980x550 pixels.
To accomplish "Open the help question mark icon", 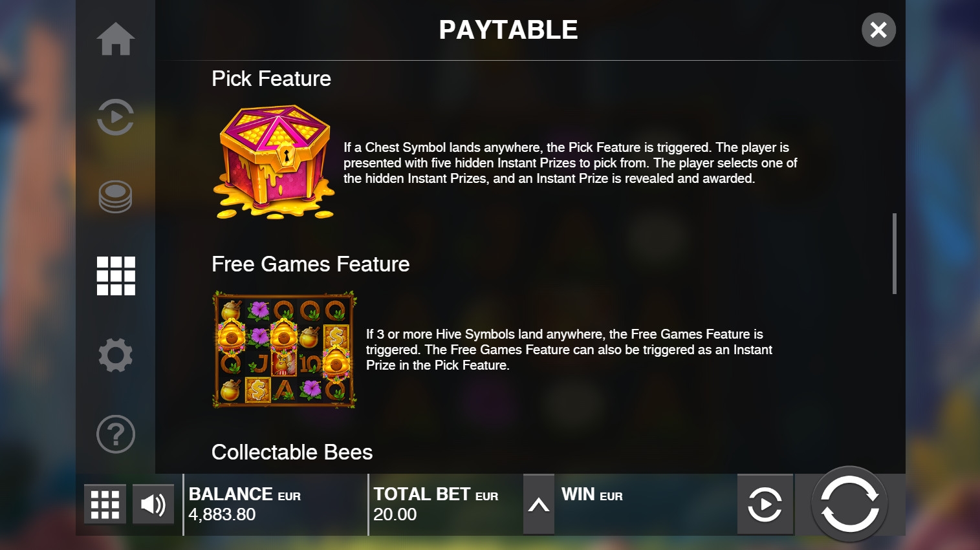I will (116, 434).
